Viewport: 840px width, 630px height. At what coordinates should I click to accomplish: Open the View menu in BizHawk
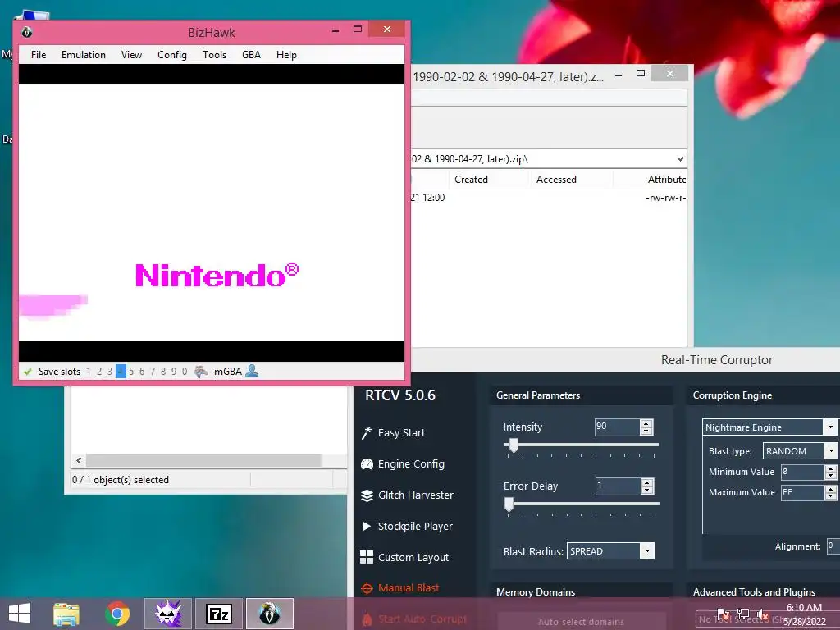(x=131, y=55)
